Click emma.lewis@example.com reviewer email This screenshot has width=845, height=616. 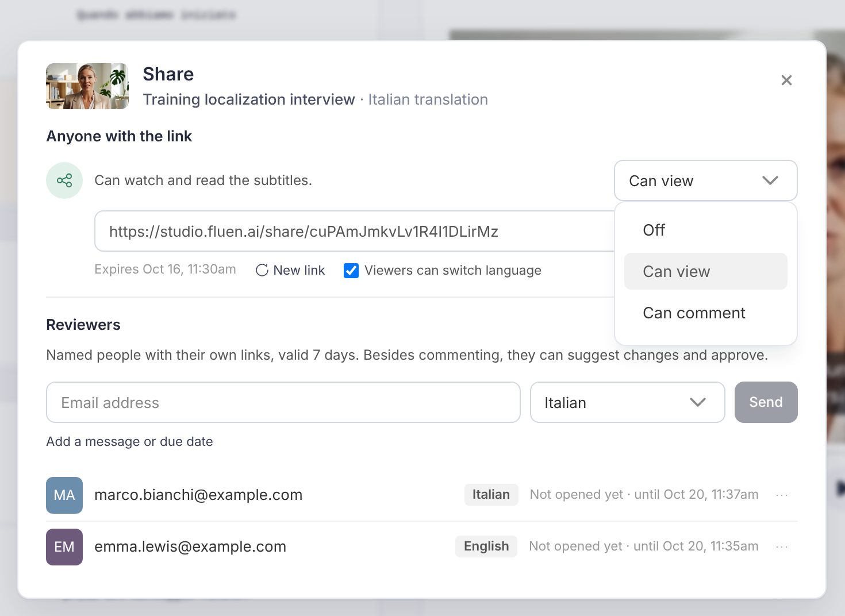click(x=190, y=546)
